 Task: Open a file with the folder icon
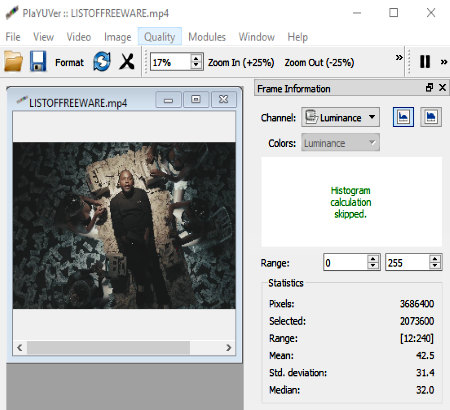coord(13,61)
